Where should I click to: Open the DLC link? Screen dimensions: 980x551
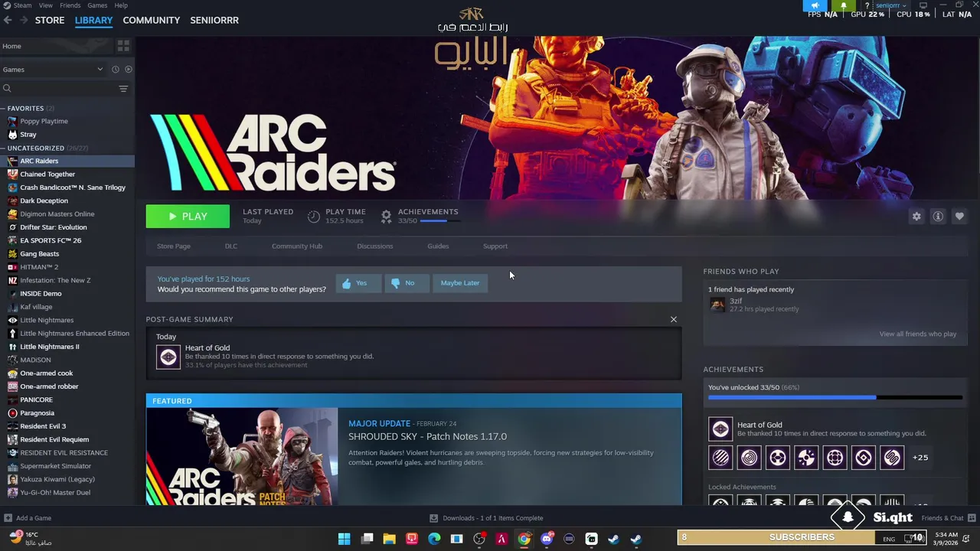click(x=231, y=246)
